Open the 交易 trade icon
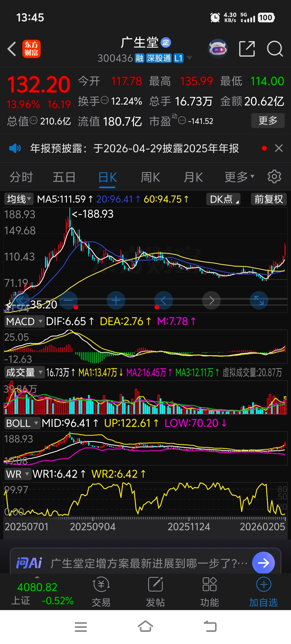Image resolution: width=291 pixels, height=644 pixels. 101,592
